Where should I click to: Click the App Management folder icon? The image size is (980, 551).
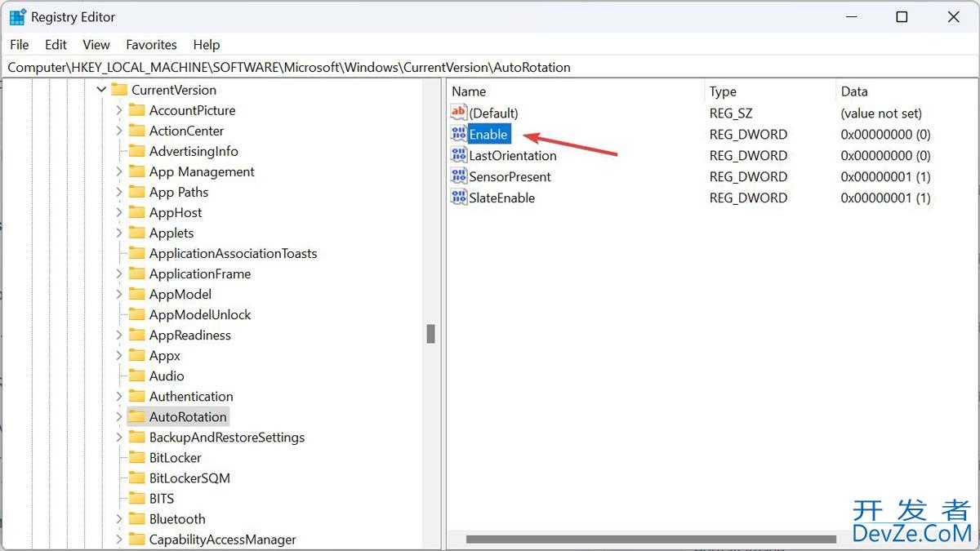pos(136,171)
